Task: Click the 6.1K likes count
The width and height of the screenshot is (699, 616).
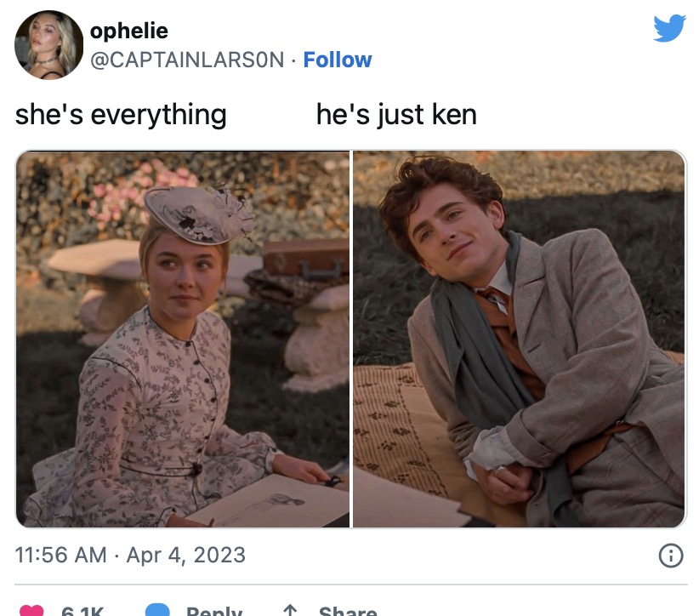Action: [82, 611]
